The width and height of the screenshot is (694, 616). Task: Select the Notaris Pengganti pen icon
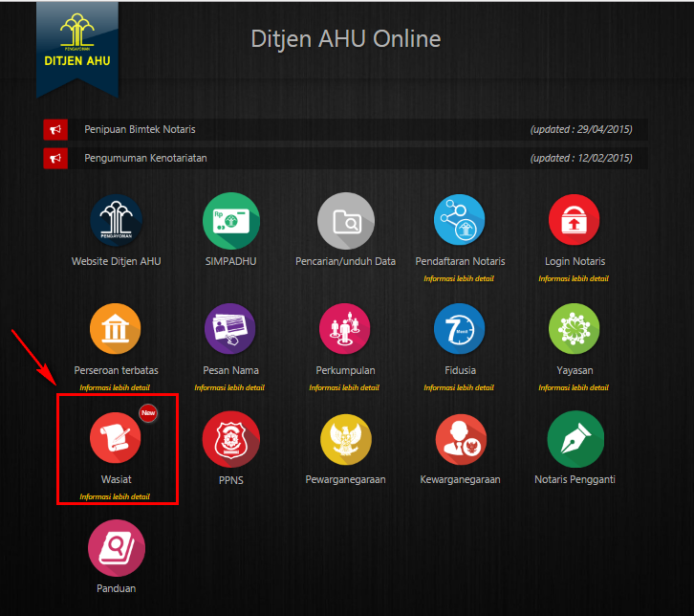(x=574, y=439)
